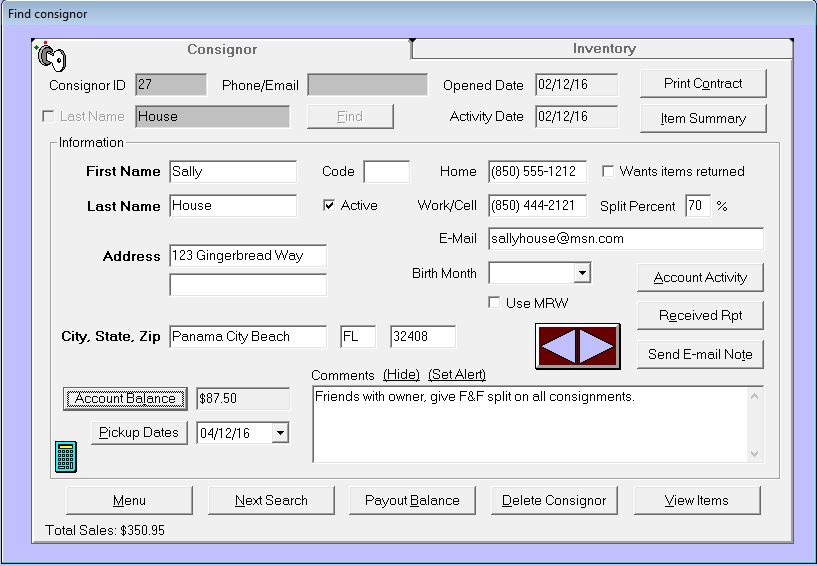Viewport: 817px width, 566px height.
Task: Select the Consignor tab
Action: pos(222,50)
